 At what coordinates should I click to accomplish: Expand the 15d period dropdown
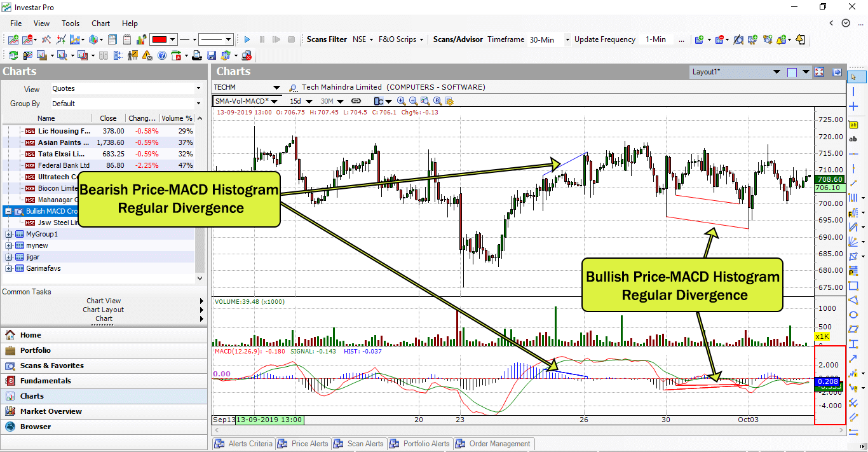pos(308,101)
